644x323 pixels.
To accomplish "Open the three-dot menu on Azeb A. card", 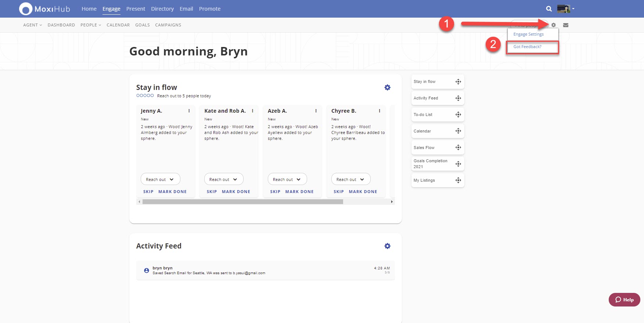I will click(x=316, y=111).
